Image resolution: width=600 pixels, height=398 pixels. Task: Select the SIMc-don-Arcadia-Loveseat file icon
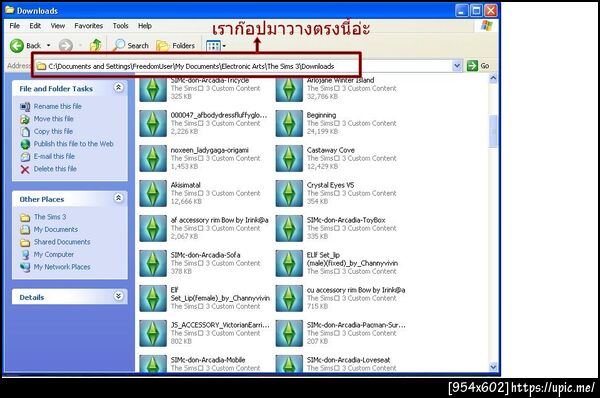tap(289, 364)
